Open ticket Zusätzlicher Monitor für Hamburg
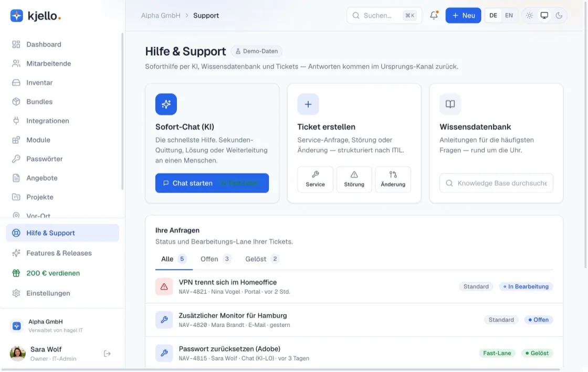588x372 pixels. click(354, 320)
